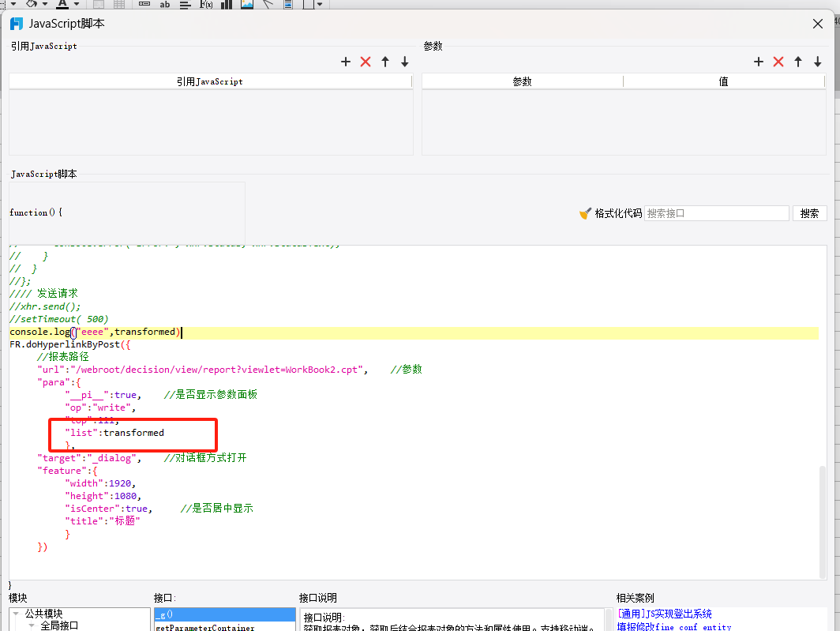This screenshot has height=631, width=840.
Task: Click the //// 发送请求 comment line
Action: pos(44,294)
